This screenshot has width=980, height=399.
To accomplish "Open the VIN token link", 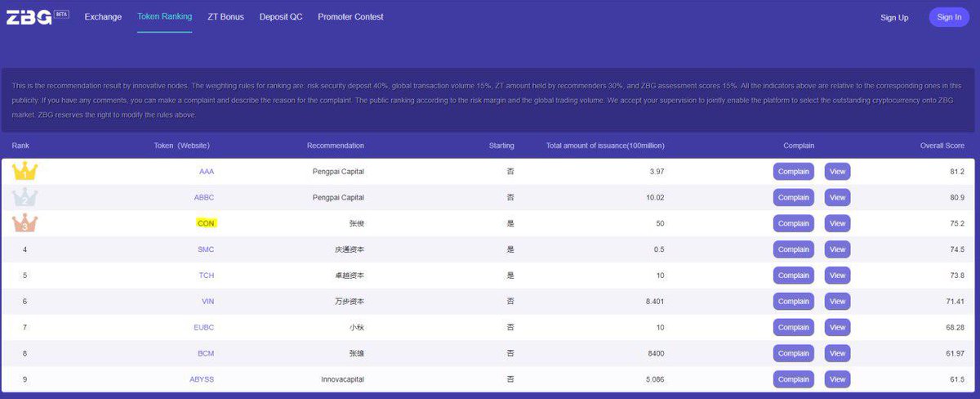I will [208, 302].
